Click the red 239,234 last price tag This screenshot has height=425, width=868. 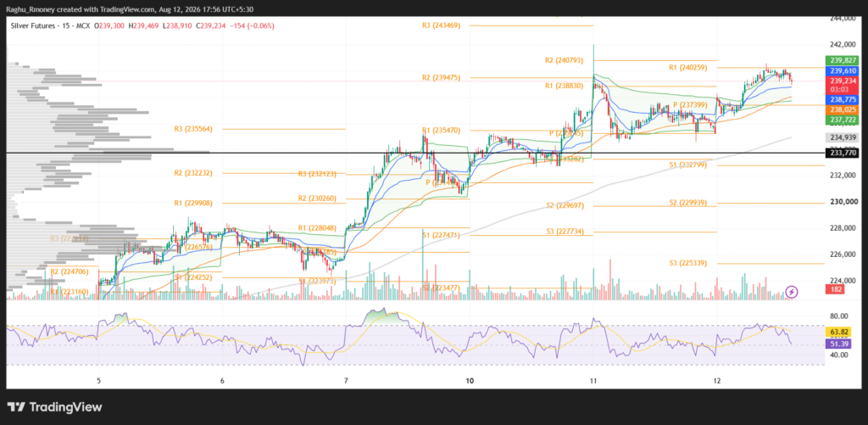tap(842, 81)
